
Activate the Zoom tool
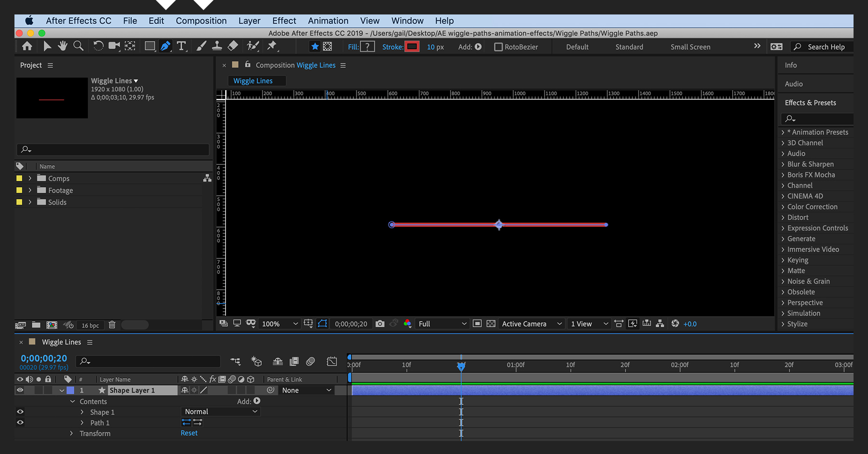79,46
